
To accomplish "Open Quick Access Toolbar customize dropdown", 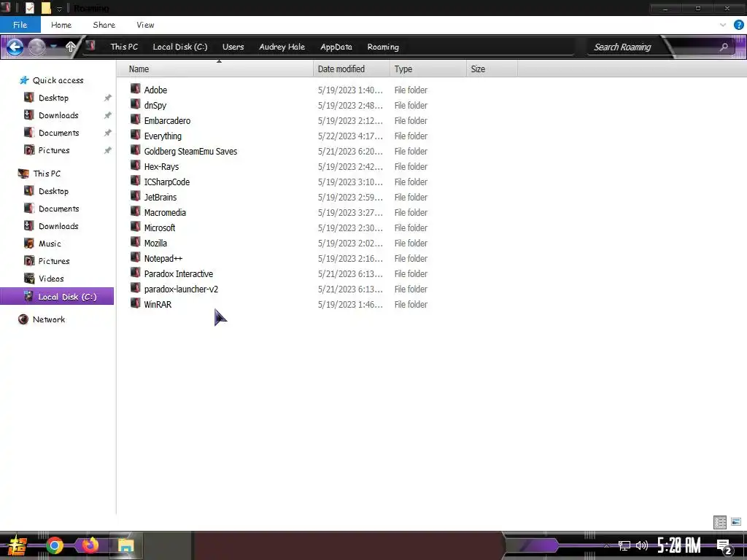I will 59,9.
